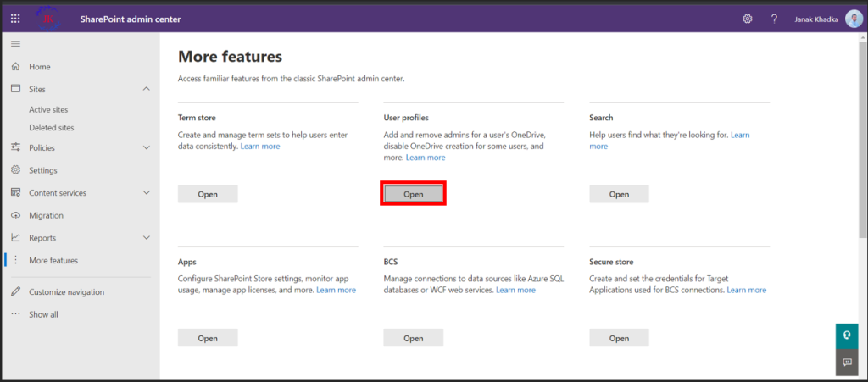
Task: Select Show all in navigation
Action: click(43, 314)
